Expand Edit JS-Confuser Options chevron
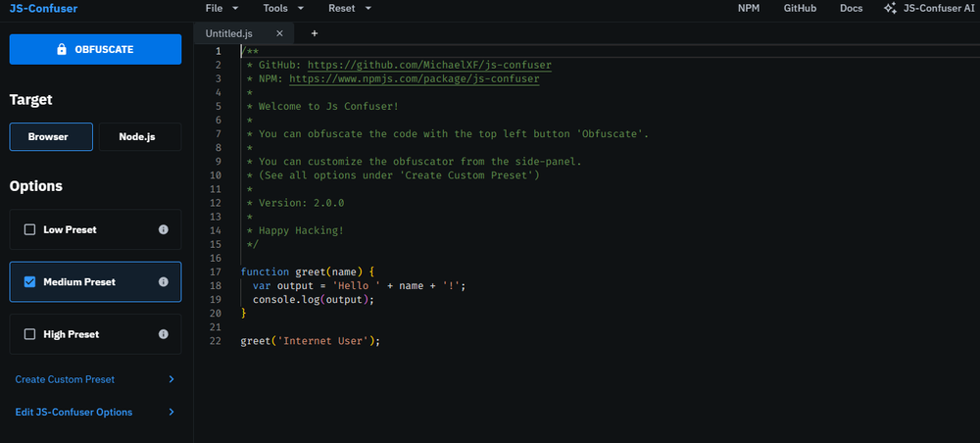This screenshot has width=980, height=443. tap(171, 412)
